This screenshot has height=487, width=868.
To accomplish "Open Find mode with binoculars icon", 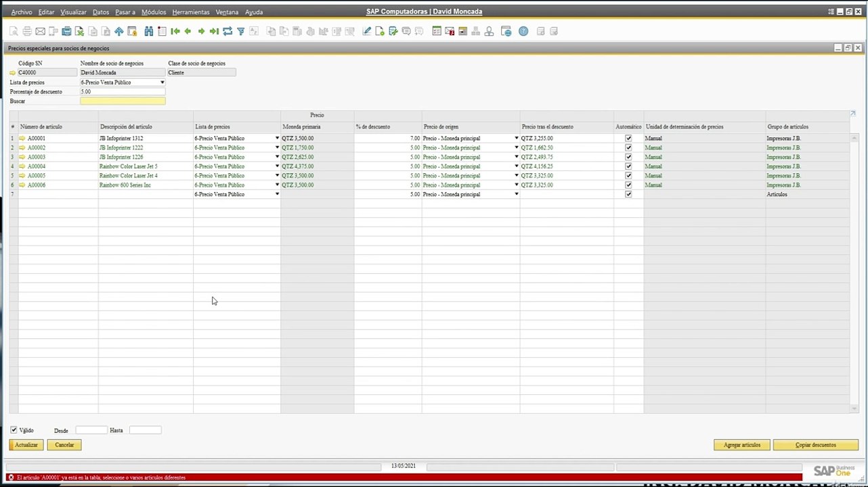I will 149,31.
